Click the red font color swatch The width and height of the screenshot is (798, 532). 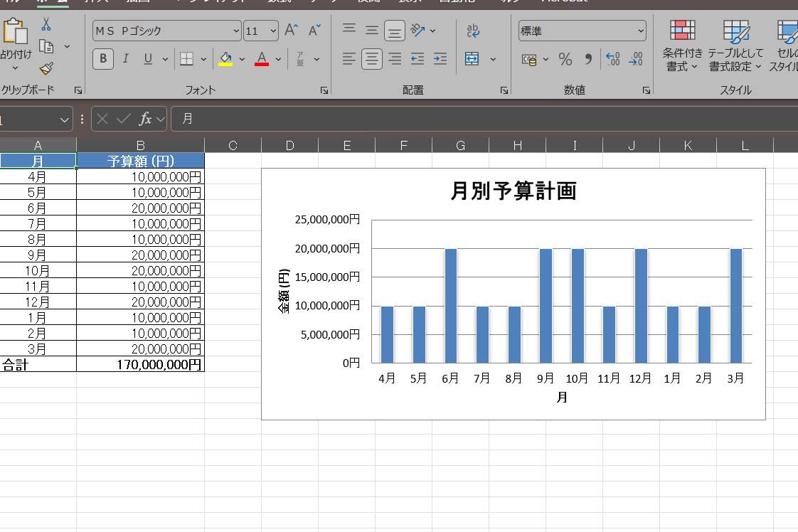point(262,64)
